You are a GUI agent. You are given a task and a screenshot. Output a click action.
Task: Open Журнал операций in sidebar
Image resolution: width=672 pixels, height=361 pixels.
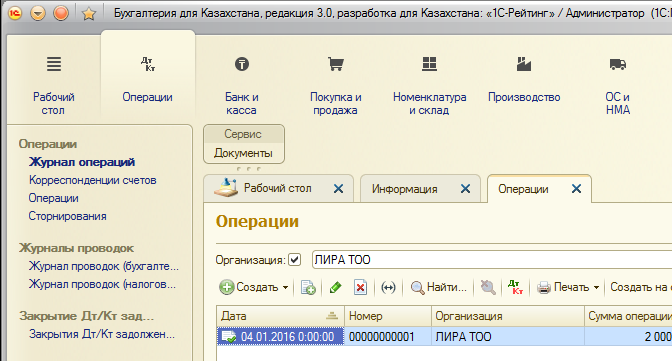click(x=82, y=162)
